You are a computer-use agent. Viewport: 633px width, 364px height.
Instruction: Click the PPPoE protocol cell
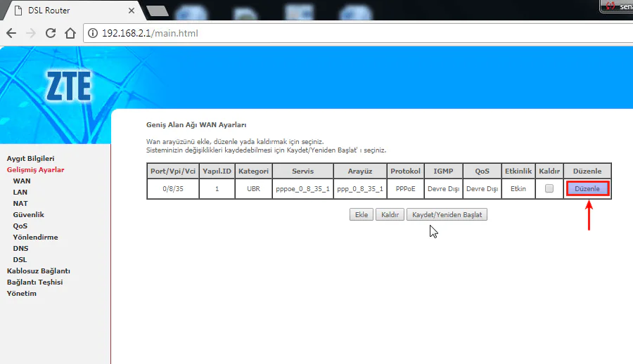tap(405, 189)
